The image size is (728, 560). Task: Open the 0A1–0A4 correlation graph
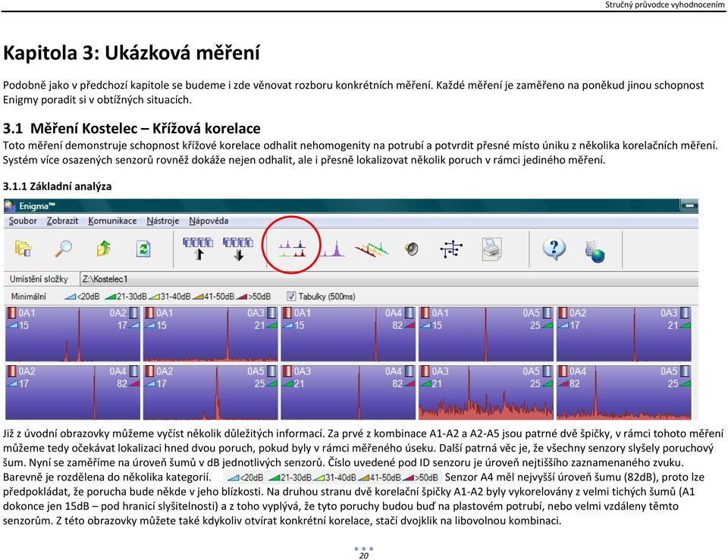coord(348,333)
